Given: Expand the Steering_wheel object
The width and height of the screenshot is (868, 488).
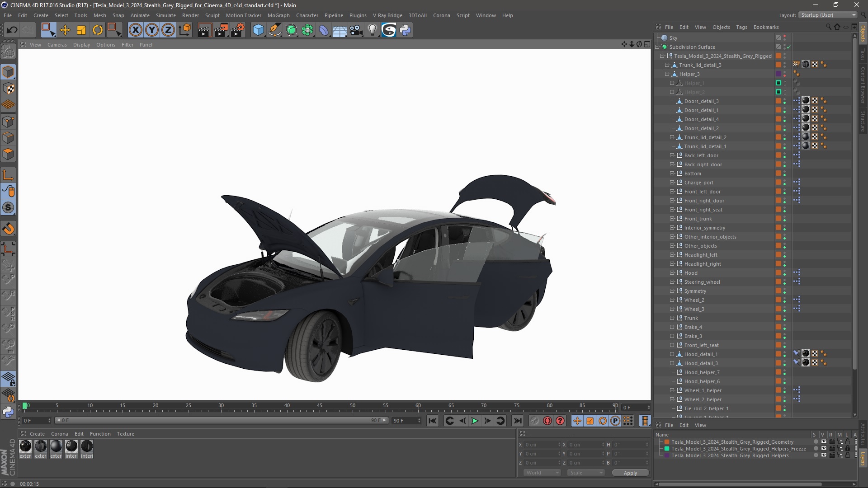Looking at the screenshot, I should point(672,282).
